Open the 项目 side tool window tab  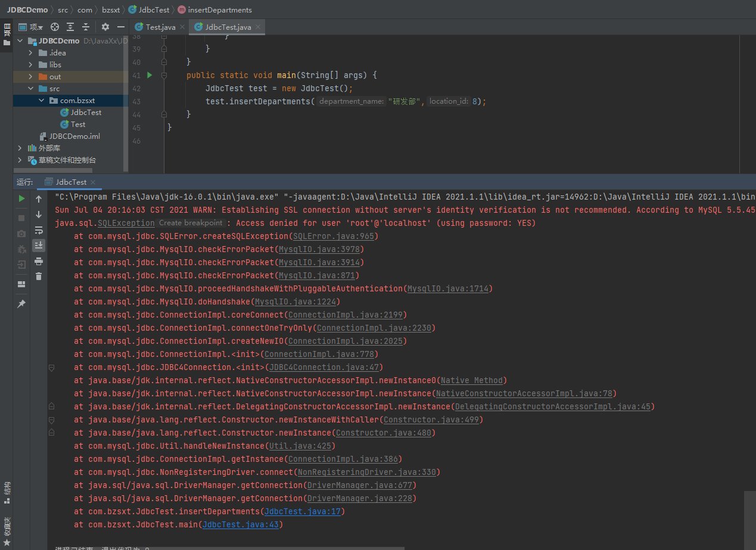click(7, 35)
